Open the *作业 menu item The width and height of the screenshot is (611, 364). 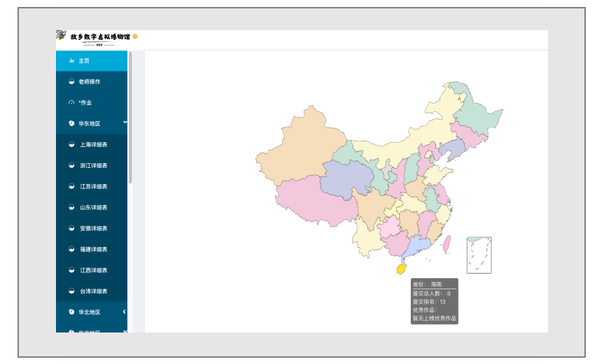pos(92,102)
